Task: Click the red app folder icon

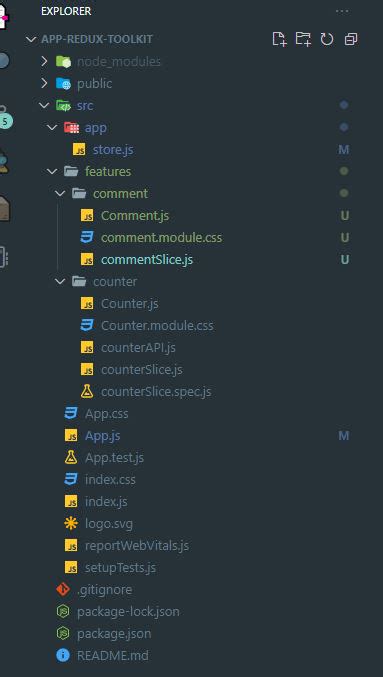Action: click(71, 127)
